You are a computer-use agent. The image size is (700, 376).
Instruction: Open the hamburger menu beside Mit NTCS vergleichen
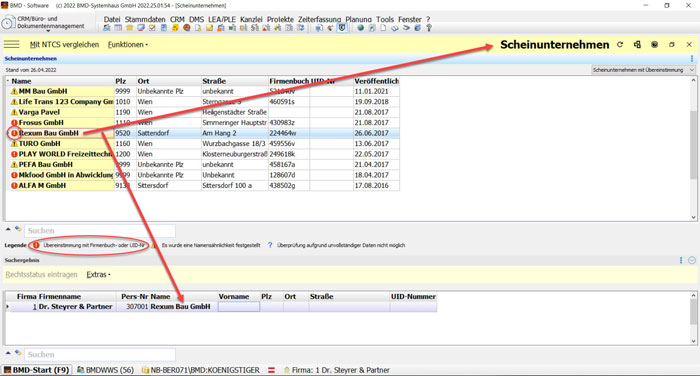(12, 44)
